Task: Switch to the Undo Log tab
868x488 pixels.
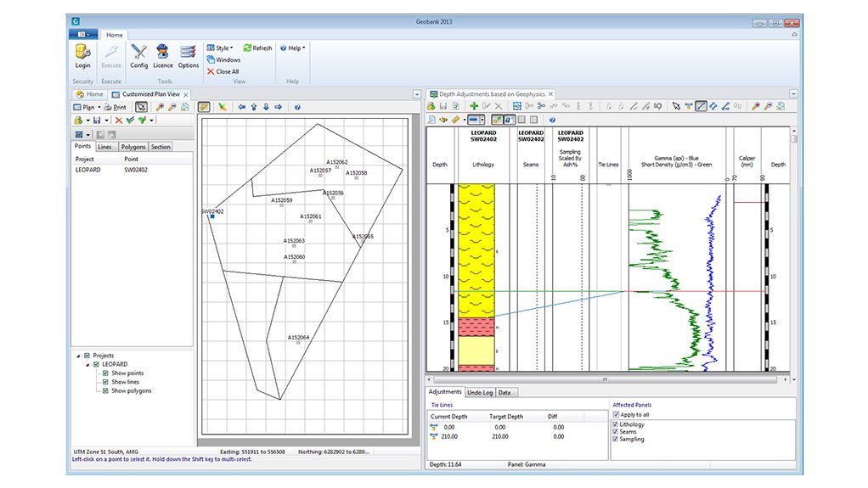Action: coord(479,393)
